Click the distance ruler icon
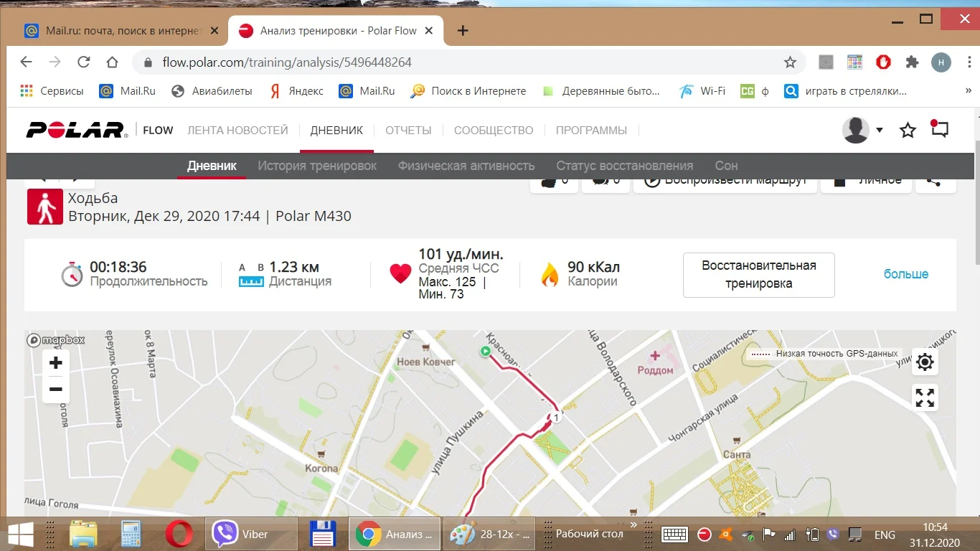 pyautogui.click(x=251, y=275)
